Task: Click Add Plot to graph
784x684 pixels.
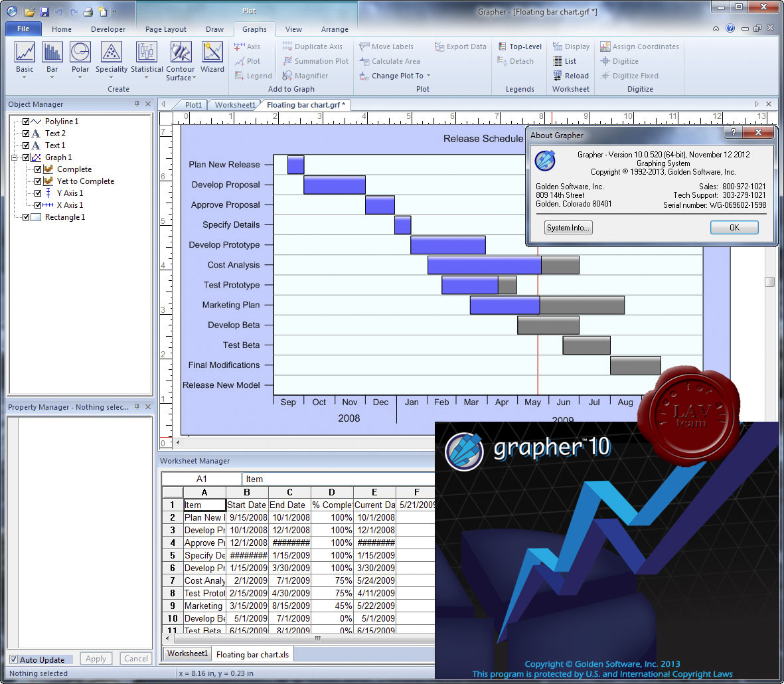Action: (x=248, y=61)
